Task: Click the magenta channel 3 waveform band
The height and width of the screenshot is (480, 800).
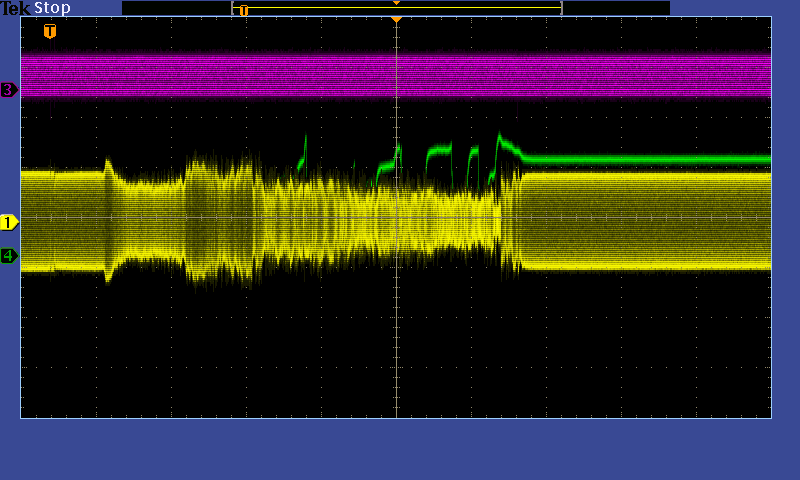Action: 200,75
